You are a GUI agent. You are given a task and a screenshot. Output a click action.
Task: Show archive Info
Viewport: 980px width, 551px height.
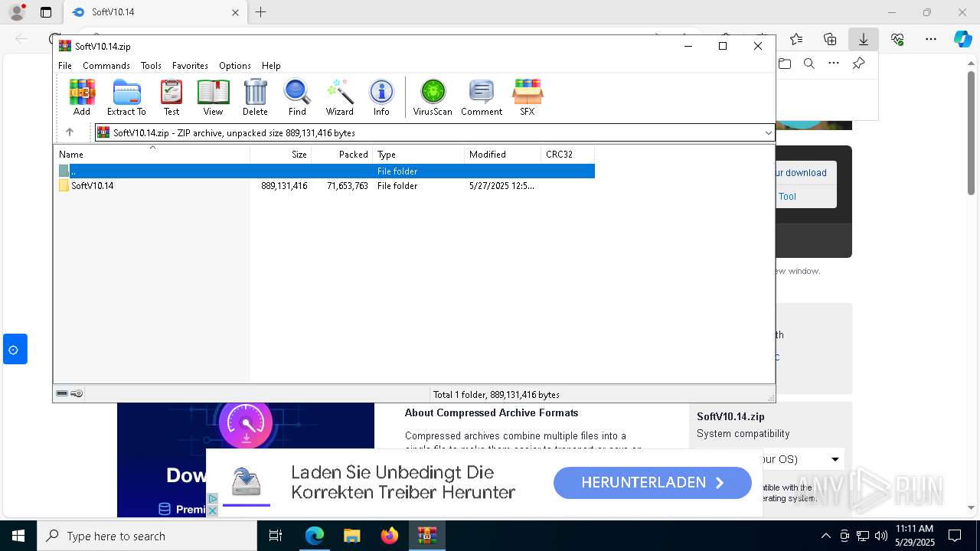pyautogui.click(x=381, y=97)
